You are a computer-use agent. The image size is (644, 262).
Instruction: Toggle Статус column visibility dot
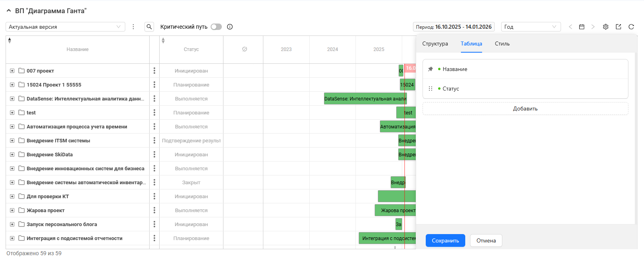[439, 89]
